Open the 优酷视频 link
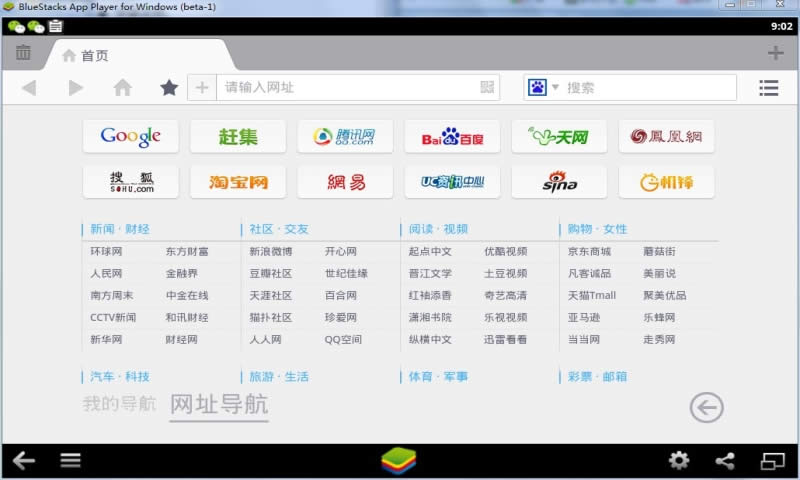Viewport: 800px width, 480px height. [x=506, y=251]
